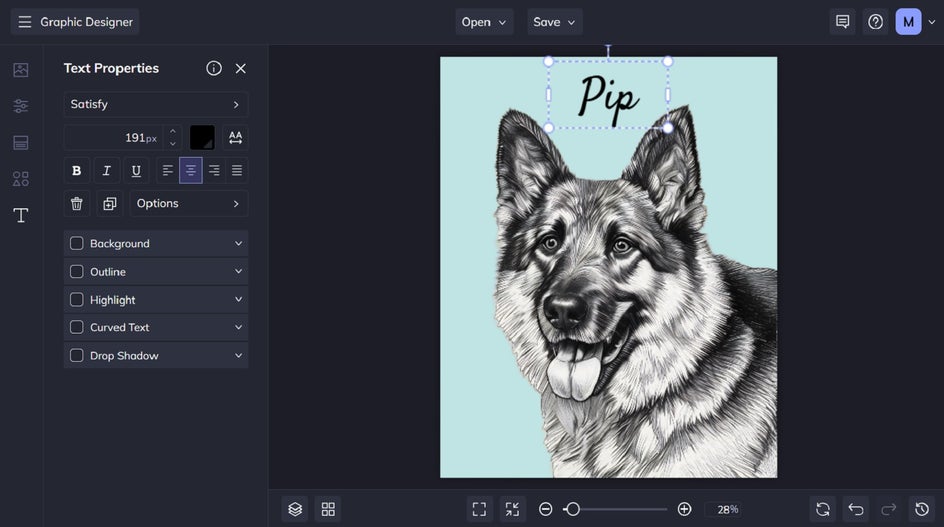
Task: Enable the Outline checkbox
Action: pos(77,271)
